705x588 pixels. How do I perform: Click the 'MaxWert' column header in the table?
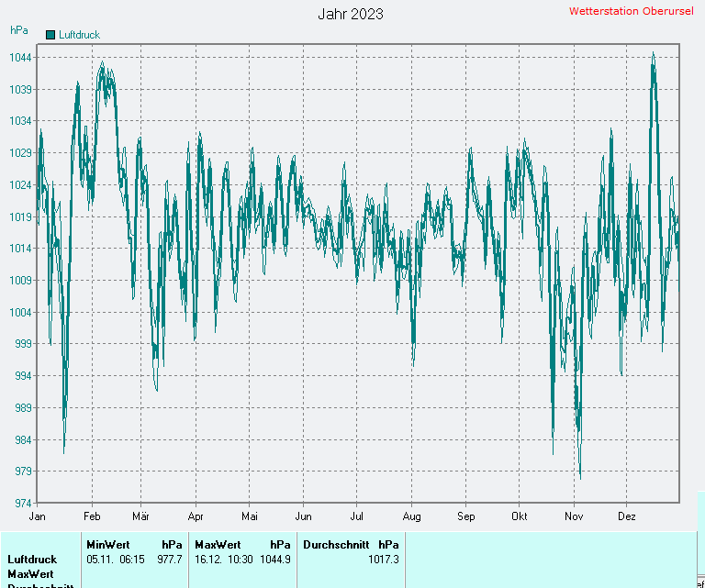(218, 545)
